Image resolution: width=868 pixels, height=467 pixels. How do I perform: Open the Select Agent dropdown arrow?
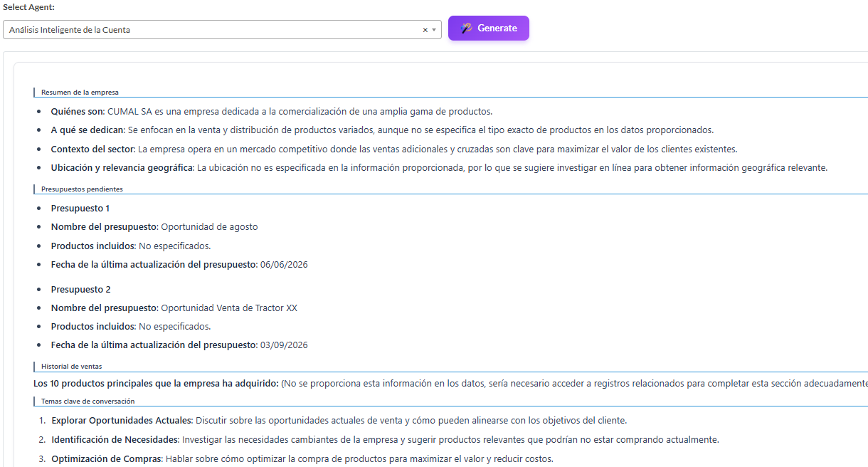pyautogui.click(x=434, y=30)
